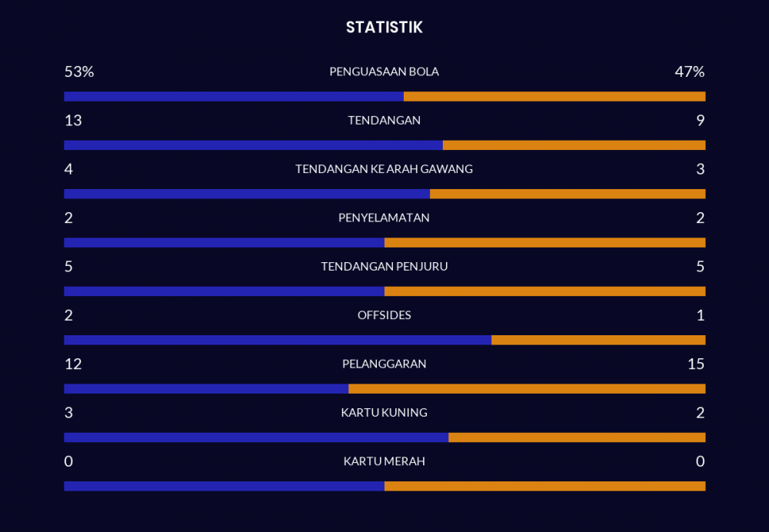Click the 47% possession value
Image resolution: width=769 pixels, height=532 pixels.
(689, 72)
